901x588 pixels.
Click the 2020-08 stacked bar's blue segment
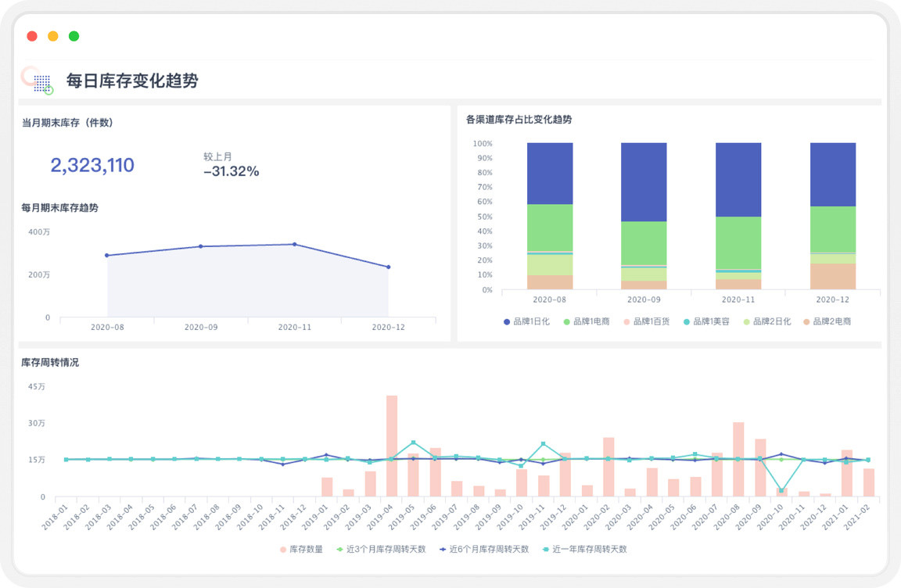pyautogui.click(x=550, y=174)
